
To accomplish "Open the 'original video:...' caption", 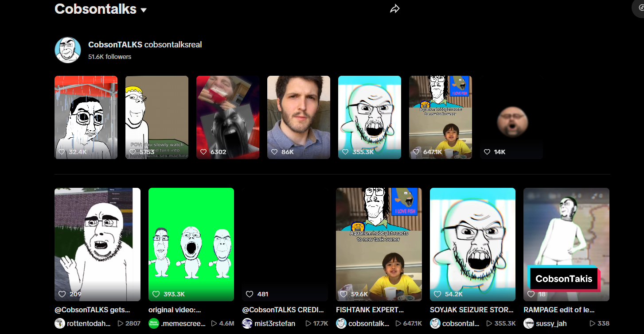I will 175,310.
